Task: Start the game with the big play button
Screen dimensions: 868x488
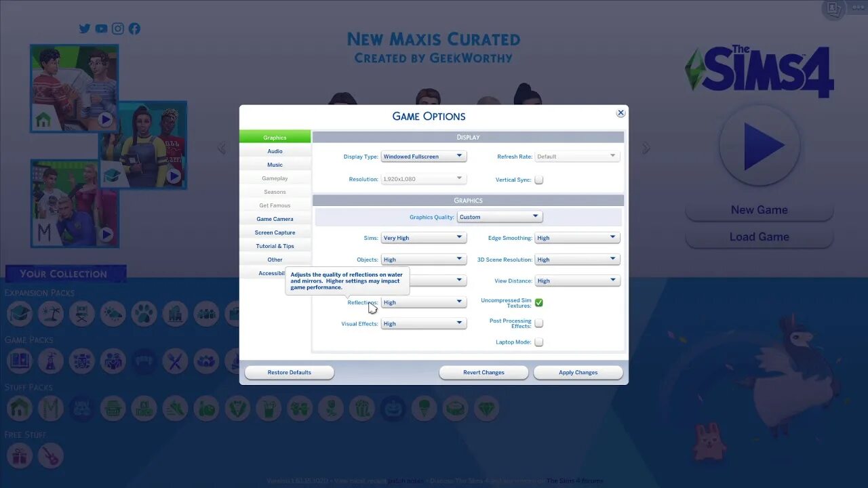Action: (x=759, y=145)
